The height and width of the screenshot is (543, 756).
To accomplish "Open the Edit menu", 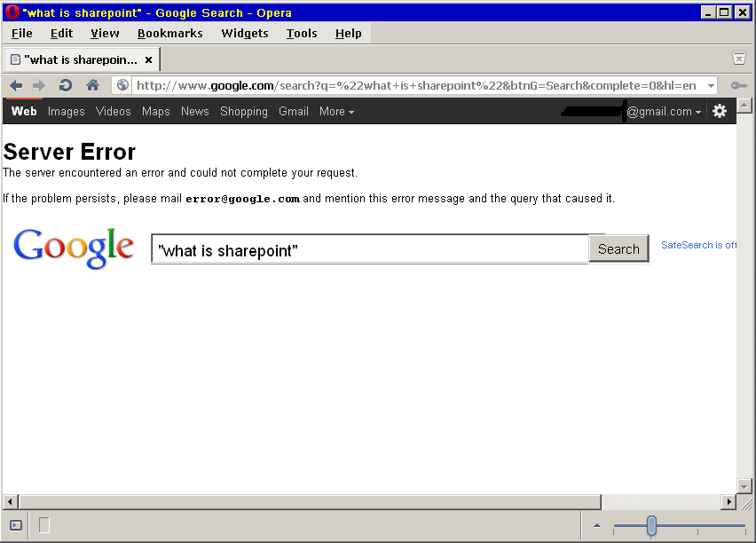I will pos(62,34).
